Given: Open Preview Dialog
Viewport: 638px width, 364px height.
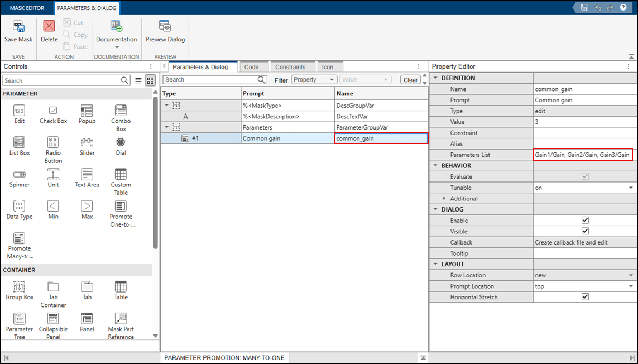Looking at the screenshot, I should click(x=165, y=32).
